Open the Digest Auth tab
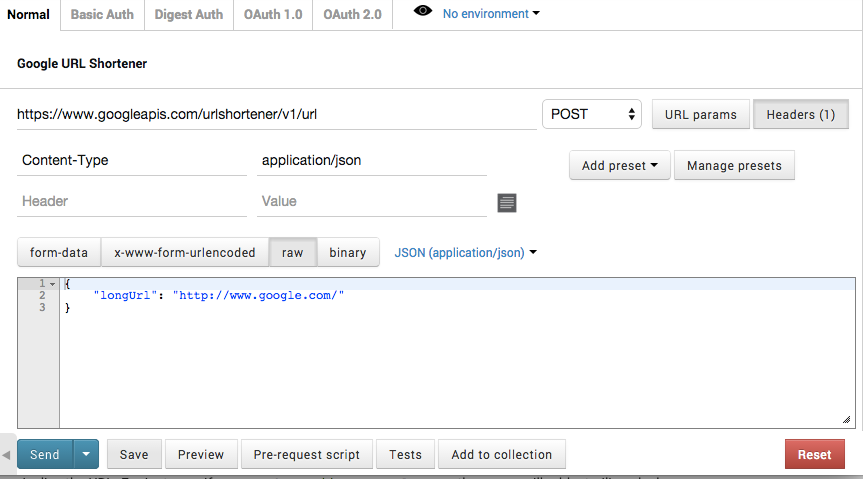 [189, 14]
